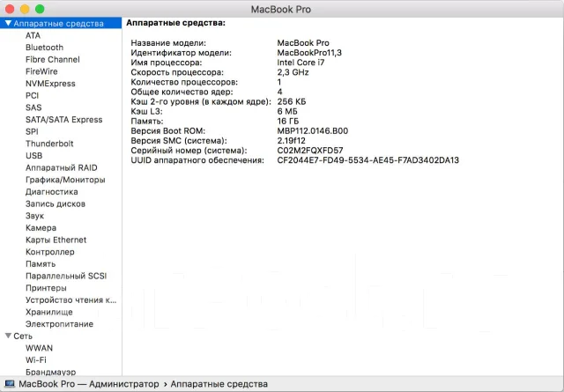This screenshot has width=564, height=392.
Task: Click the Идентификатор модели: label
Action: point(181,53)
